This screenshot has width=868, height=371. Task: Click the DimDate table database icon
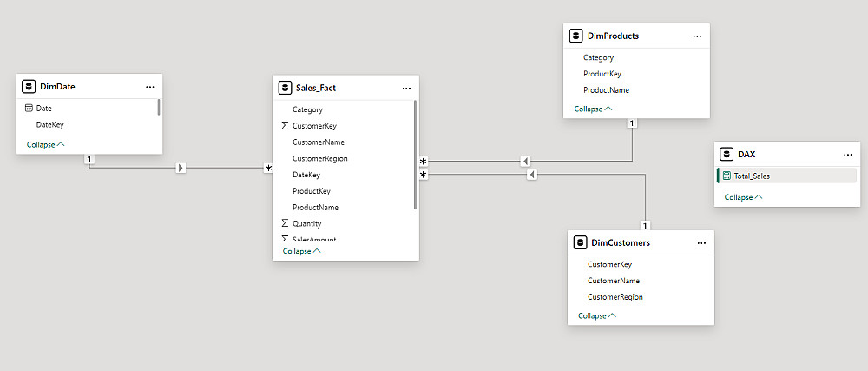(x=30, y=87)
